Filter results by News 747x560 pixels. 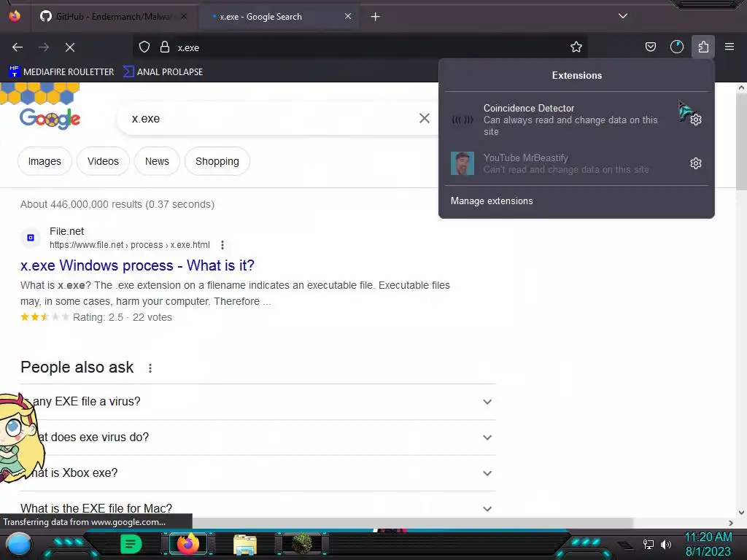click(x=157, y=161)
